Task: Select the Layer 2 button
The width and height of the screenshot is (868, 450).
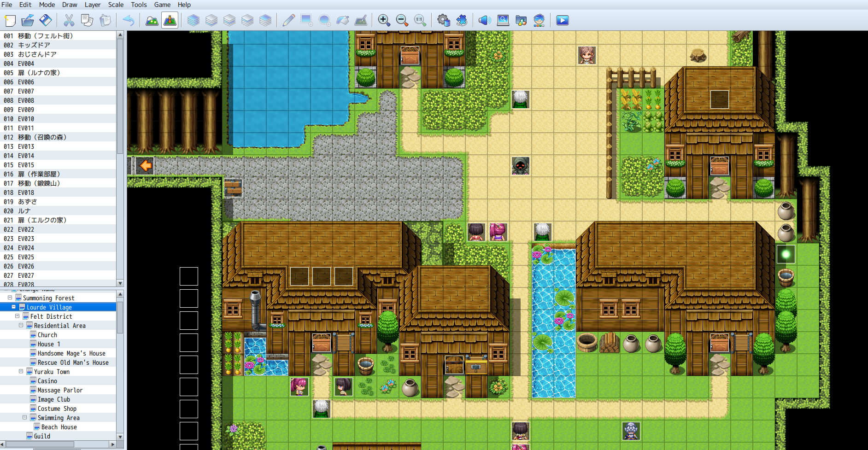Action: [229, 20]
